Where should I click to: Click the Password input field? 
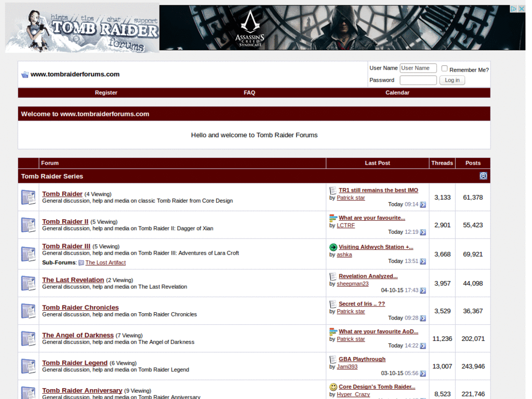[x=418, y=79]
